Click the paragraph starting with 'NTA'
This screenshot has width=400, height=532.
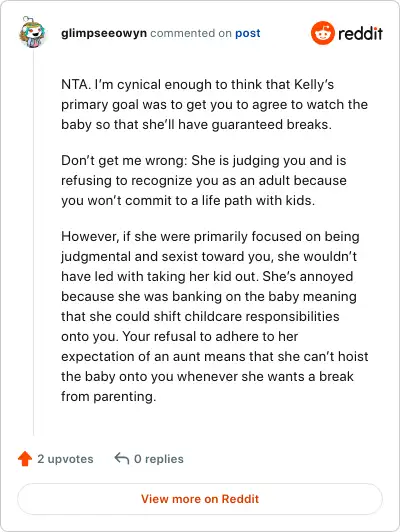(214, 104)
